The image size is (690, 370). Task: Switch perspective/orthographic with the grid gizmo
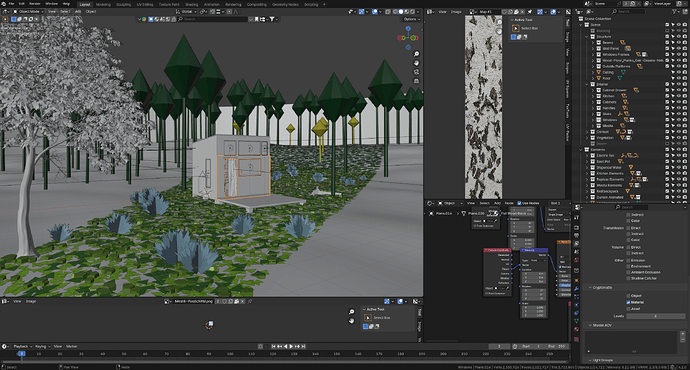pyautogui.click(x=416, y=81)
